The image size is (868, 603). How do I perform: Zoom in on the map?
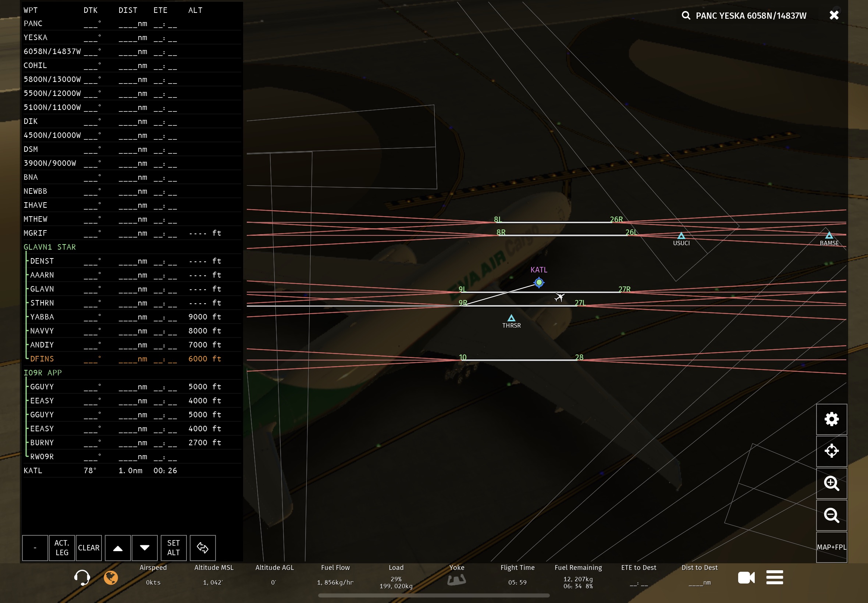pos(831,483)
